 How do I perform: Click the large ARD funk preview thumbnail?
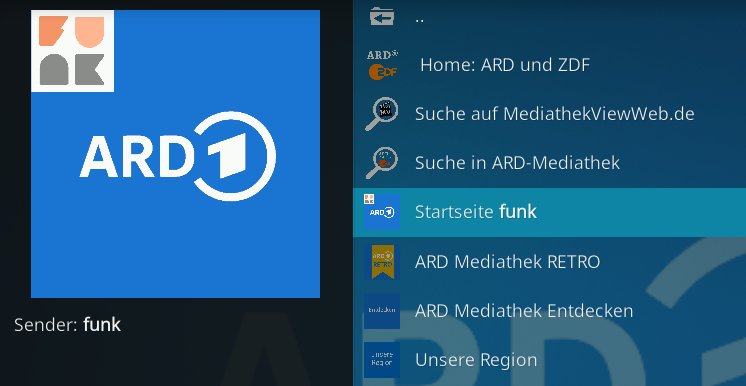(x=175, y=154)
